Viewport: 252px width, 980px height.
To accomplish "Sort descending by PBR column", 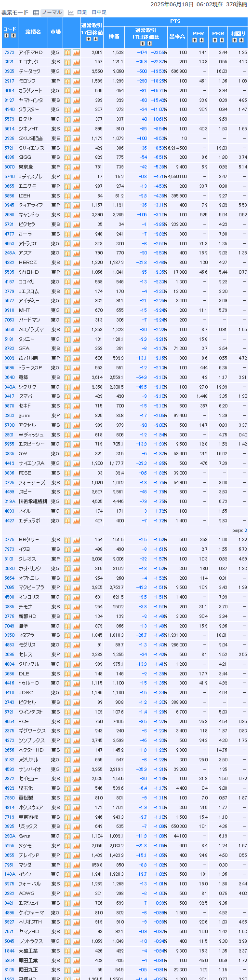I will point(221,40).
